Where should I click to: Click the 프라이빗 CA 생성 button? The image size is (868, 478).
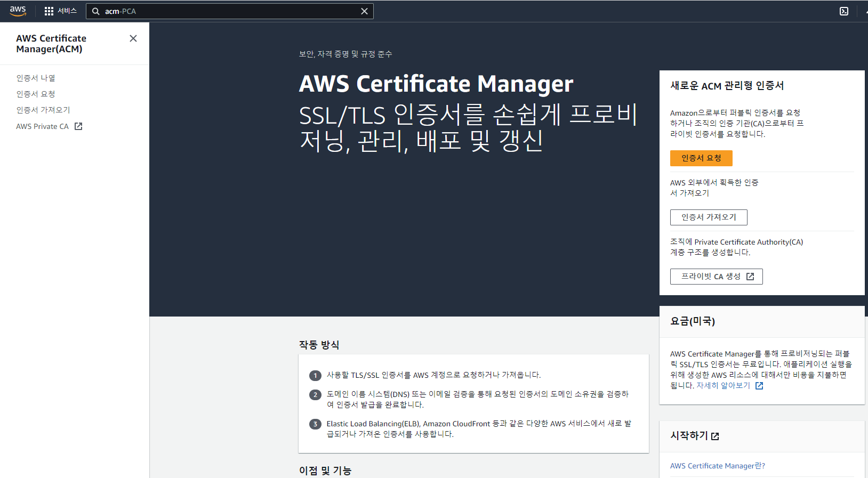716,277
